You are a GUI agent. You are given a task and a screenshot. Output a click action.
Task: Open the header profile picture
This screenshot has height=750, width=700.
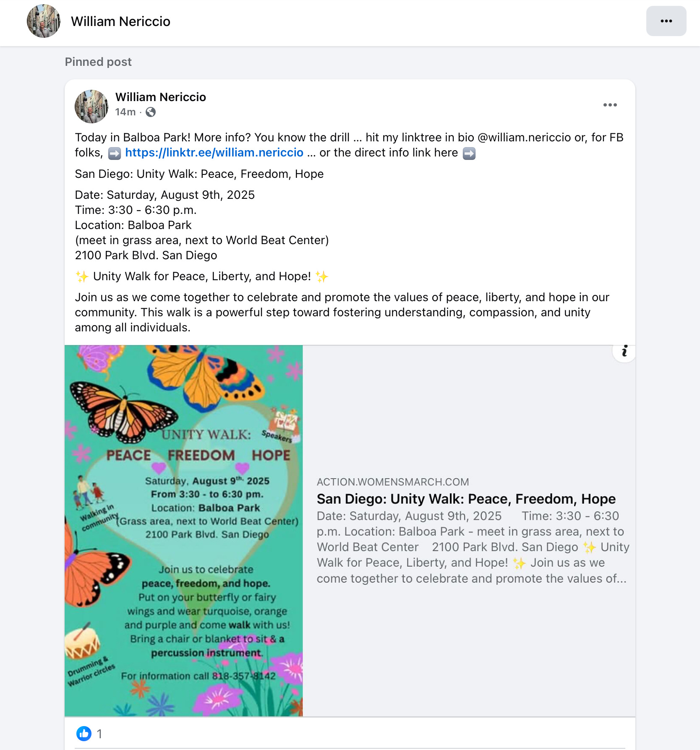coord(44,21)
